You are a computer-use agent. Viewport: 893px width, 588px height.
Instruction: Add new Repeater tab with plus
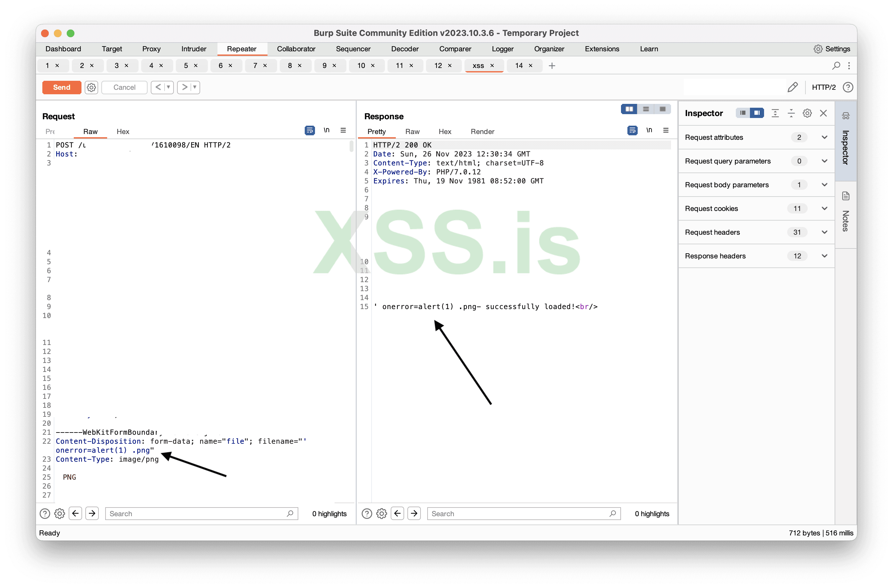pos(552,66)
